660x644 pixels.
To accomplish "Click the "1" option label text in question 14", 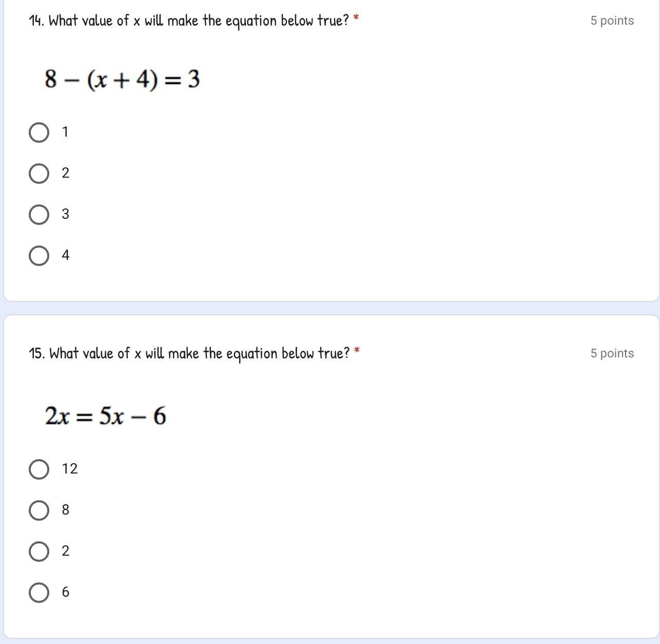I will [65, 132].
